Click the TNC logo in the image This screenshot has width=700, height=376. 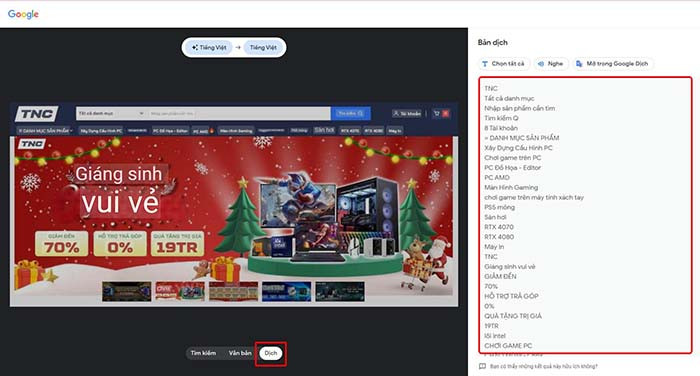pyautogui.click(x=37, y=114)
